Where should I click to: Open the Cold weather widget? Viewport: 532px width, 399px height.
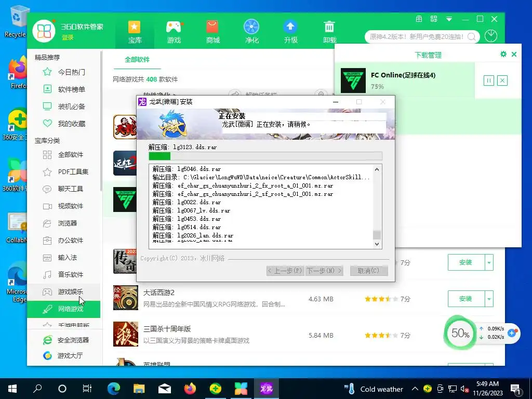pos(374,389)
